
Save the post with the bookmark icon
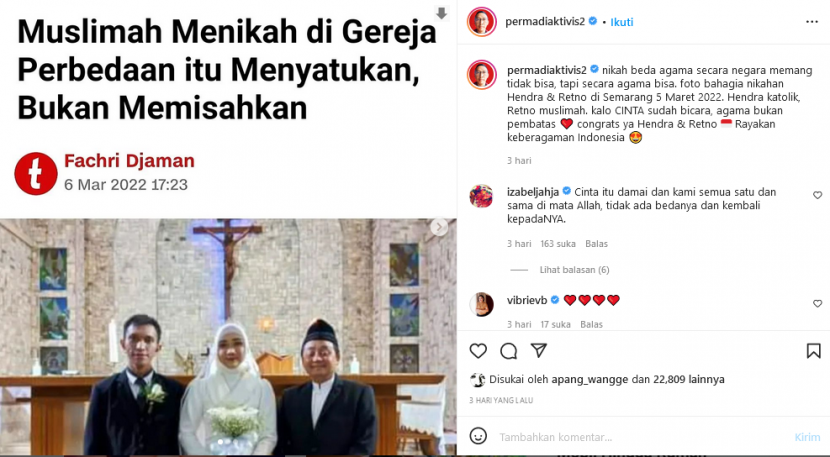tap(814, 351)
